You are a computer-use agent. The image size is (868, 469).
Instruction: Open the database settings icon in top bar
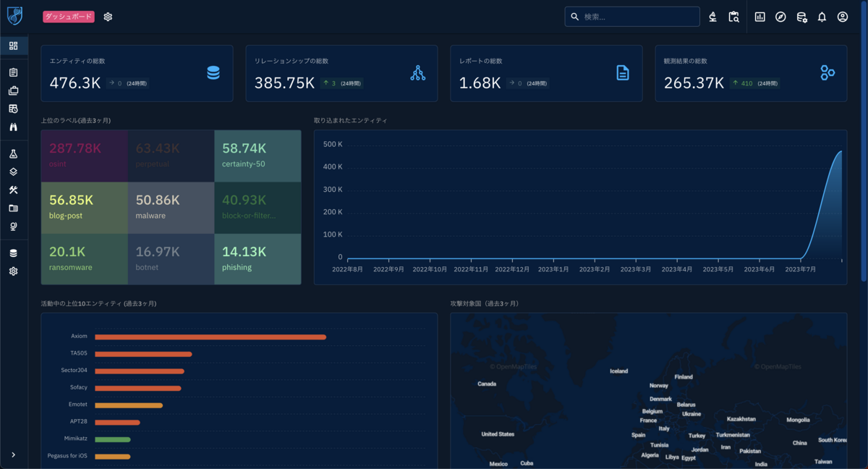[x=801, y=17]
